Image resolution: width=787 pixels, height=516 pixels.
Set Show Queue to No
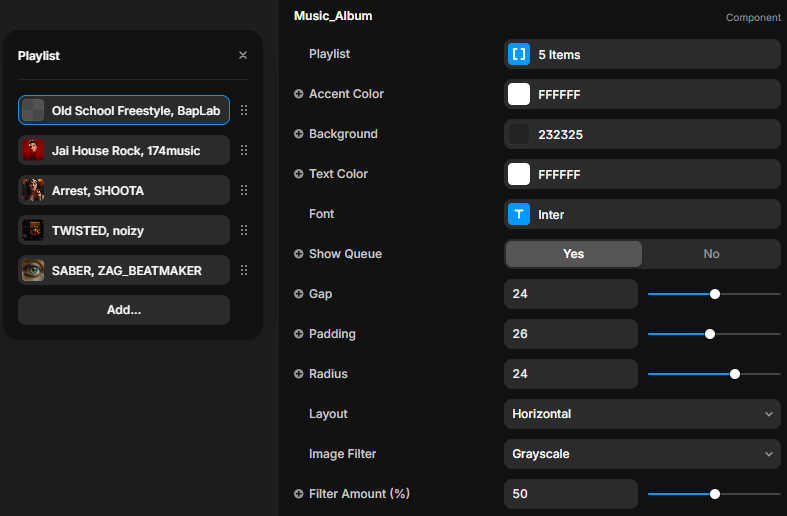[711, 254]
